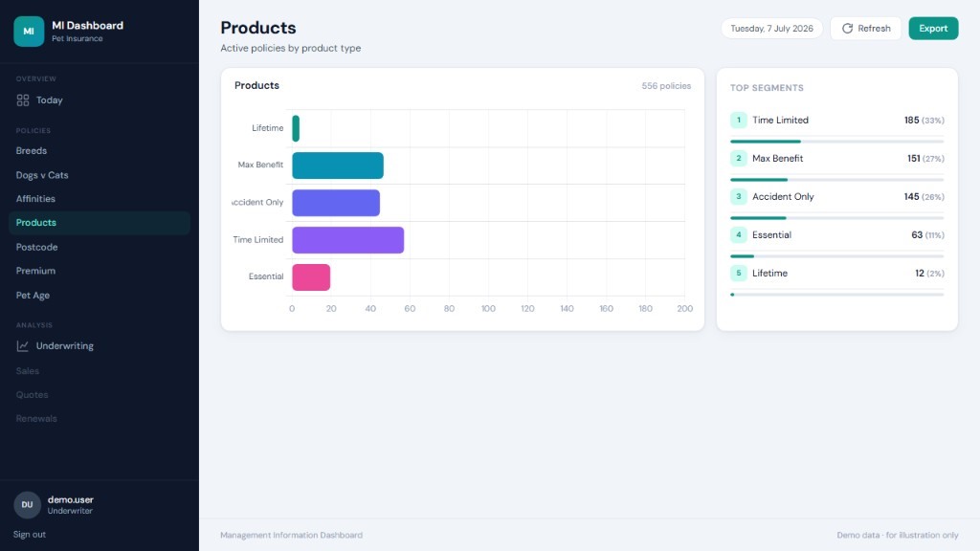Click the Underwriting chart icon
980x551 pixels.
pos(23,346)
